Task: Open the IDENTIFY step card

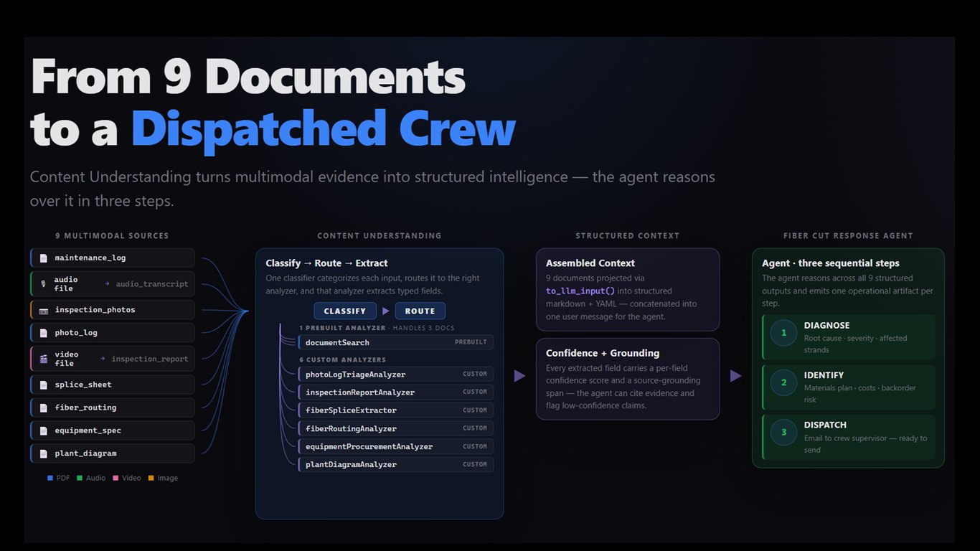Action: click(849, 387)
